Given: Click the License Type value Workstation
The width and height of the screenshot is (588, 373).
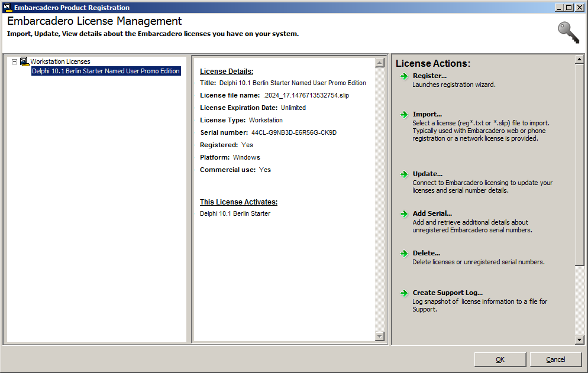Looking at the screenshot, I should click(x=266, y=121).
